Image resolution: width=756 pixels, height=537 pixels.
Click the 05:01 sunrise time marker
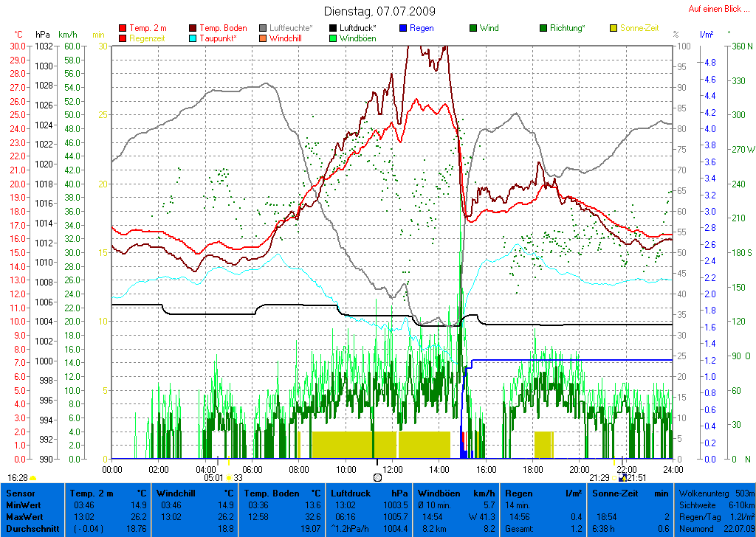(213, 478)
